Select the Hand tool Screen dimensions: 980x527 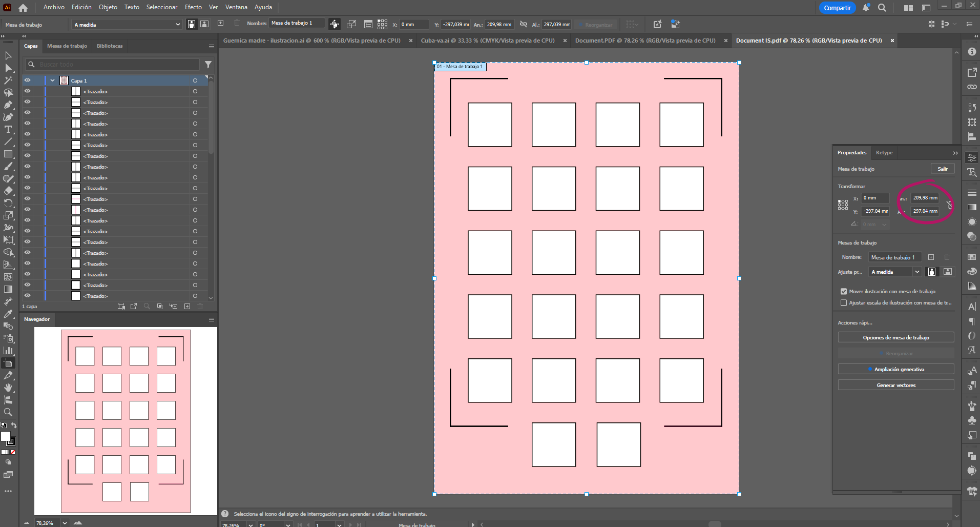click(x=8, y=388)
